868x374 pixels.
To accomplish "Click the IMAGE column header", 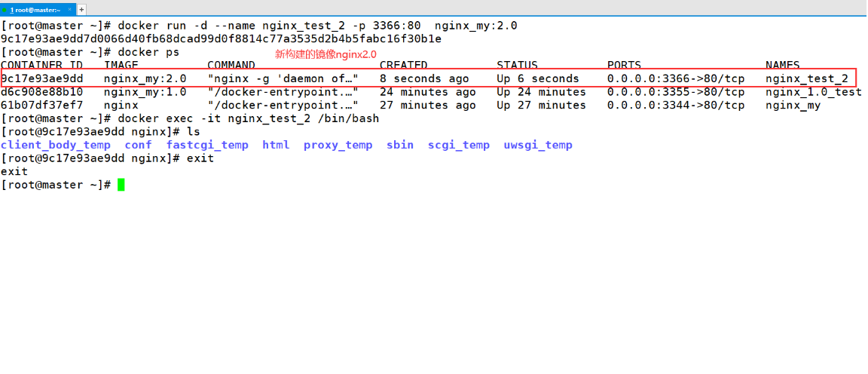I will point(121,66).
